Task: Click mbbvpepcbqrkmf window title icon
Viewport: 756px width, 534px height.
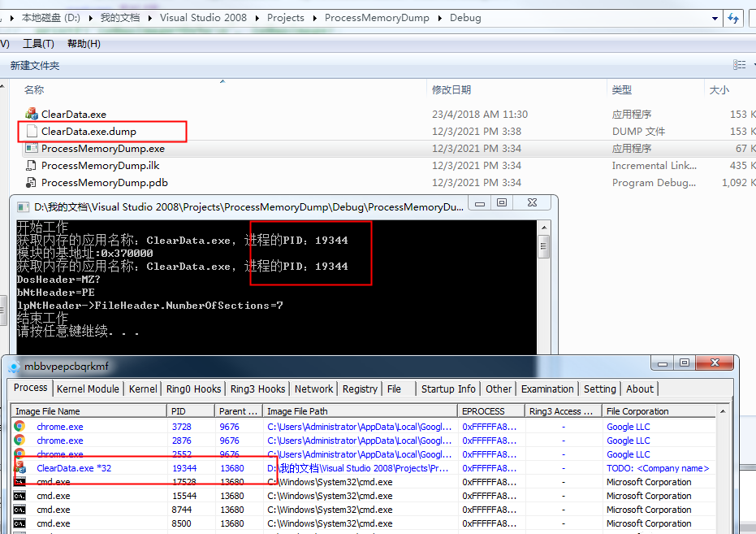Action: 14,367
